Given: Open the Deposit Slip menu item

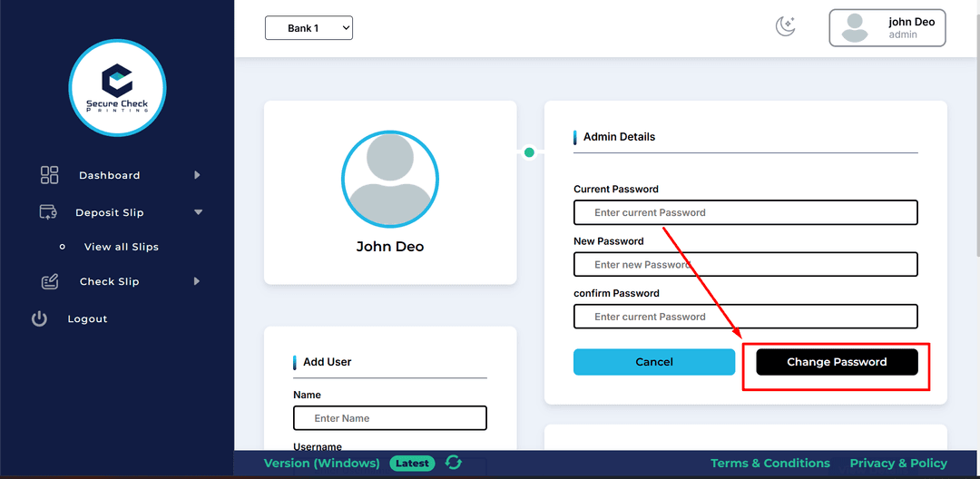Looking at the screenshot, I should pos(110,213).
